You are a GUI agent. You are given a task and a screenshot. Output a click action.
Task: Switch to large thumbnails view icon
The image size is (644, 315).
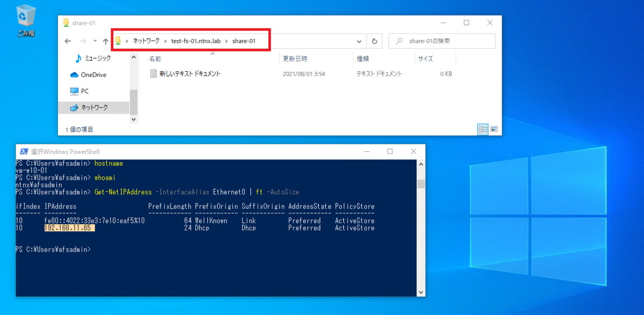tap(494, 129)
